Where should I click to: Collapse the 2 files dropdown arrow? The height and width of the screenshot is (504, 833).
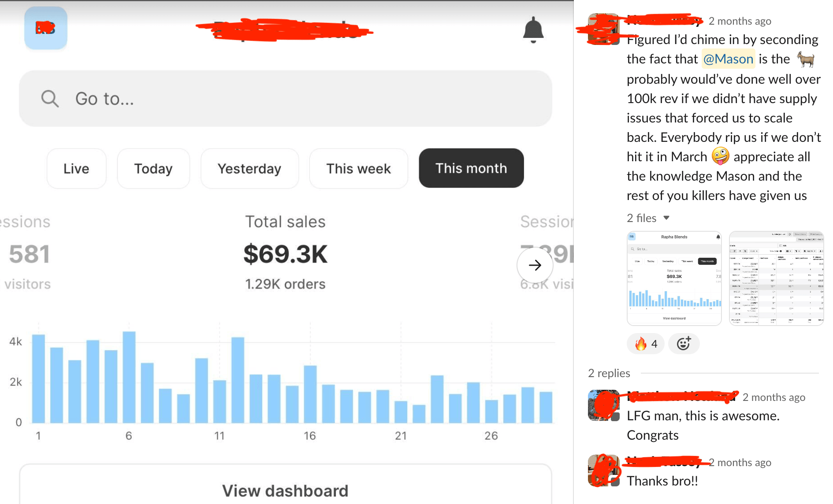[x=666, y=218]
